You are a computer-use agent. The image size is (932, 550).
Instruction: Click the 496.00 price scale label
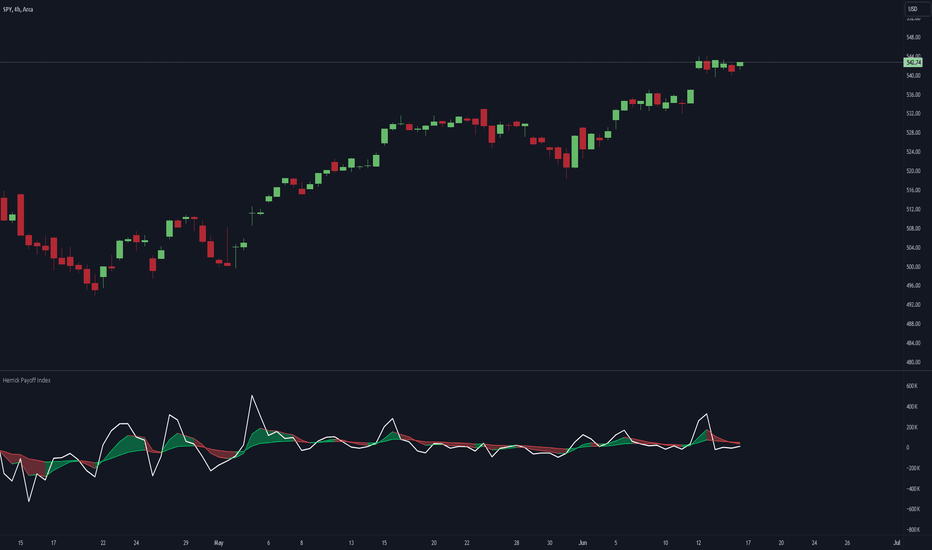pos(913,285)
